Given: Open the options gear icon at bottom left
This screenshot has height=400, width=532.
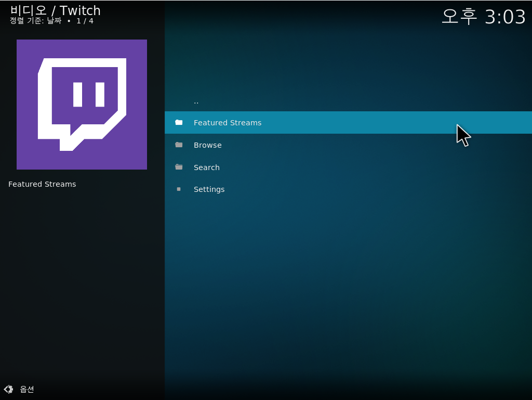Looking at the screenshot, I should coord(9,389).
